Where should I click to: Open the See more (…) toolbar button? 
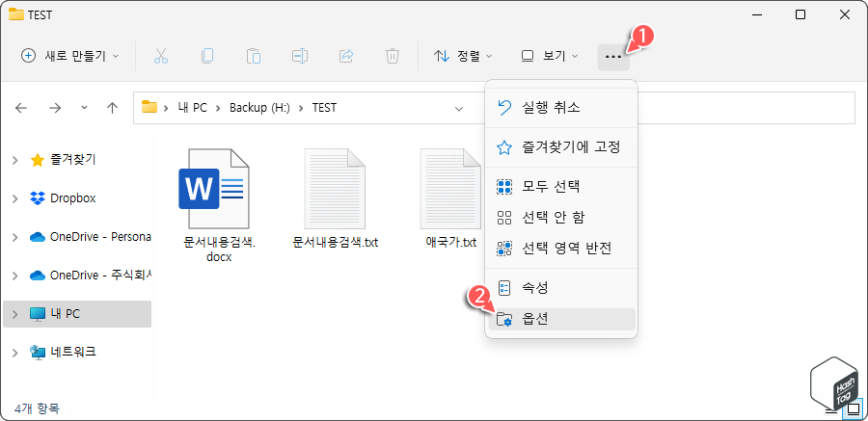point(613,56)
